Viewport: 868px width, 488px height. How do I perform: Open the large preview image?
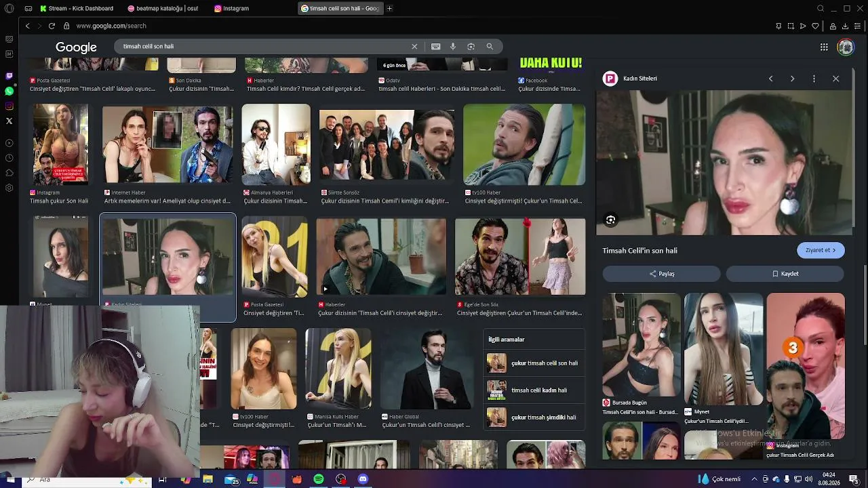(724, 163)
